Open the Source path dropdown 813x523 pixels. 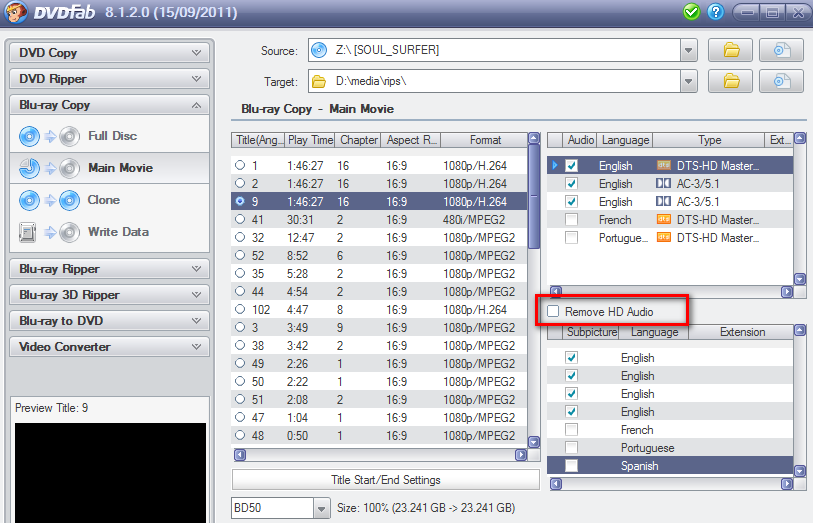coord(689,50)
